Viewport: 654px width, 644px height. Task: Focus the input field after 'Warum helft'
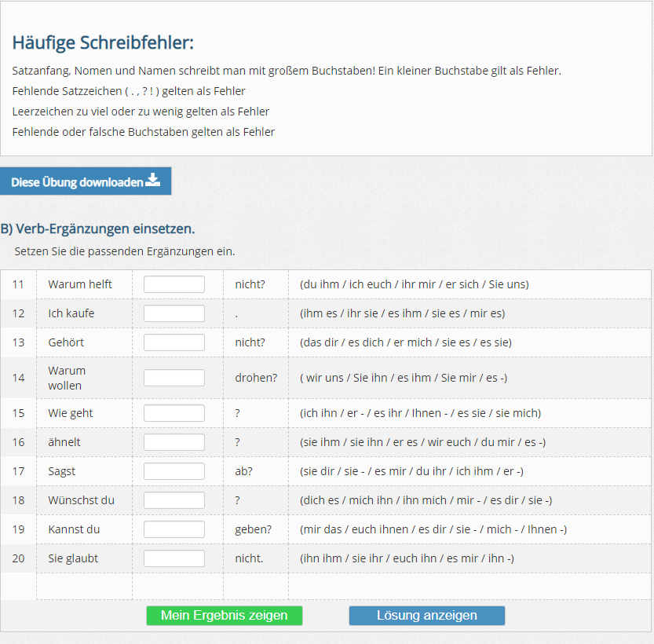tap(174, 284)
